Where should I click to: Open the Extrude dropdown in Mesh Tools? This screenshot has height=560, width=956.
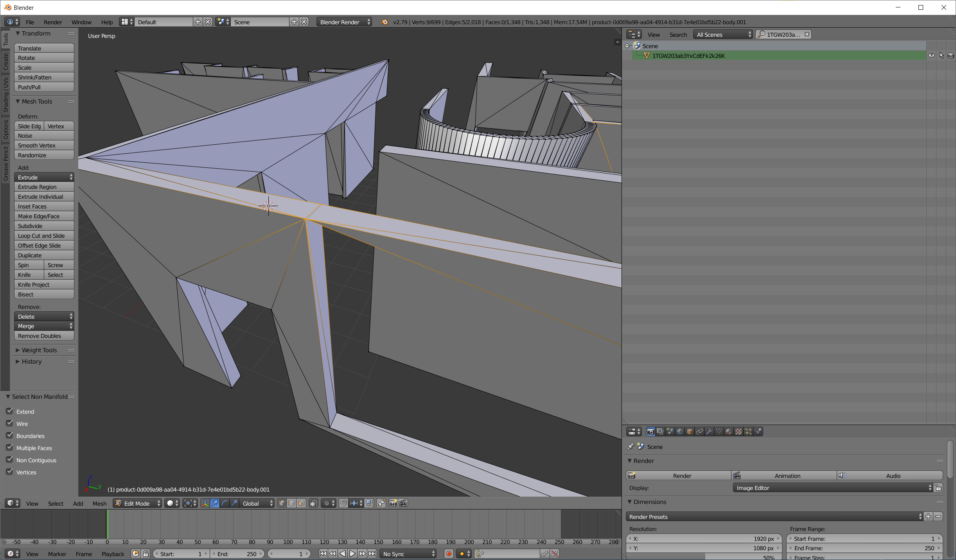point(44,177)
